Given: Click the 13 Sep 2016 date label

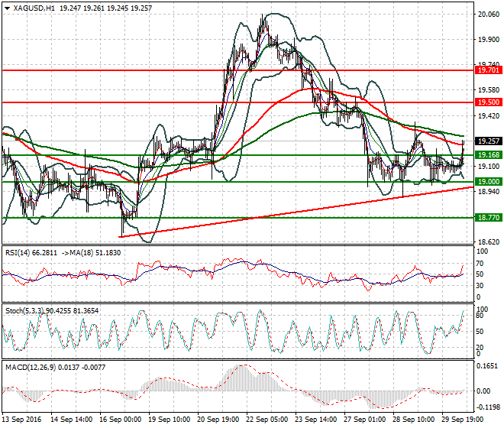Looking at the screenshot, I should pos(21,420).
